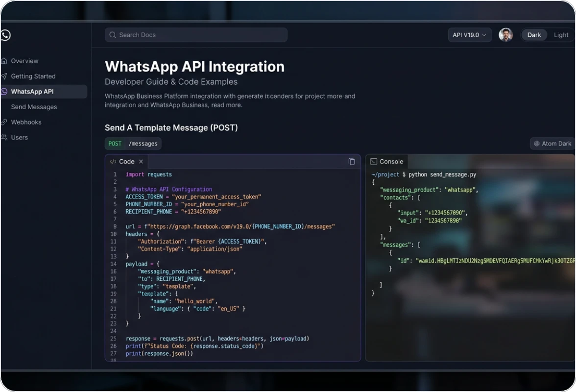Click the 'headers = {' code line
The image size is (576, 392).
(x=143, y=234)
